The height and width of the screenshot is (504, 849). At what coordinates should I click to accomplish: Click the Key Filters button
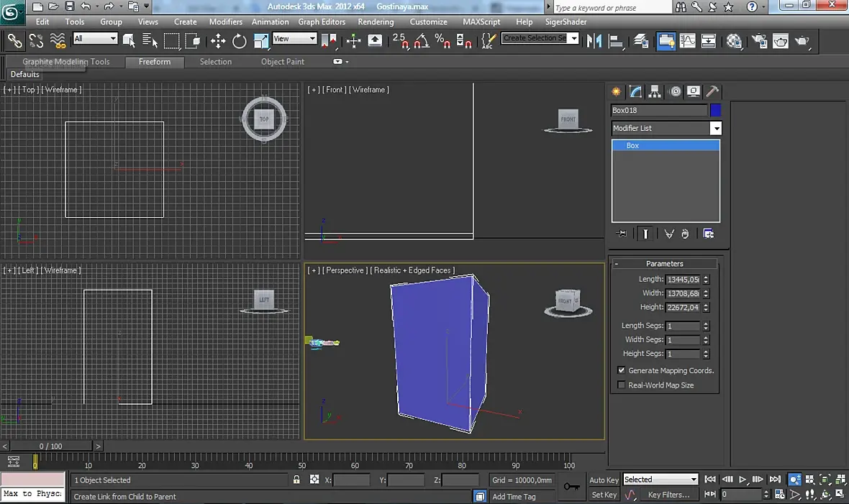[668, 495]
